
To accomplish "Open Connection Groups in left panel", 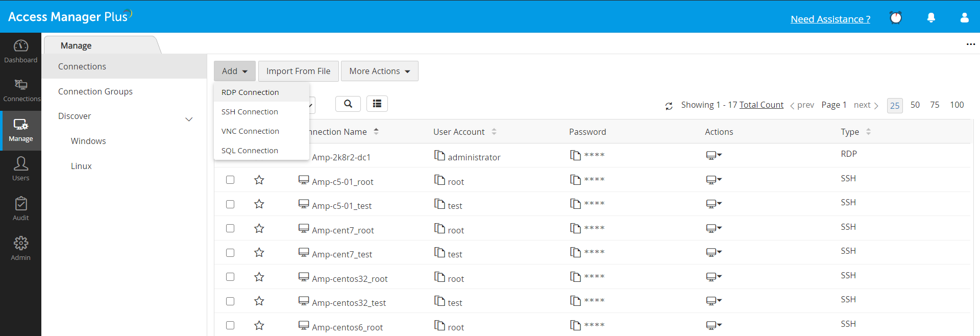I will (x=95, y=91).
